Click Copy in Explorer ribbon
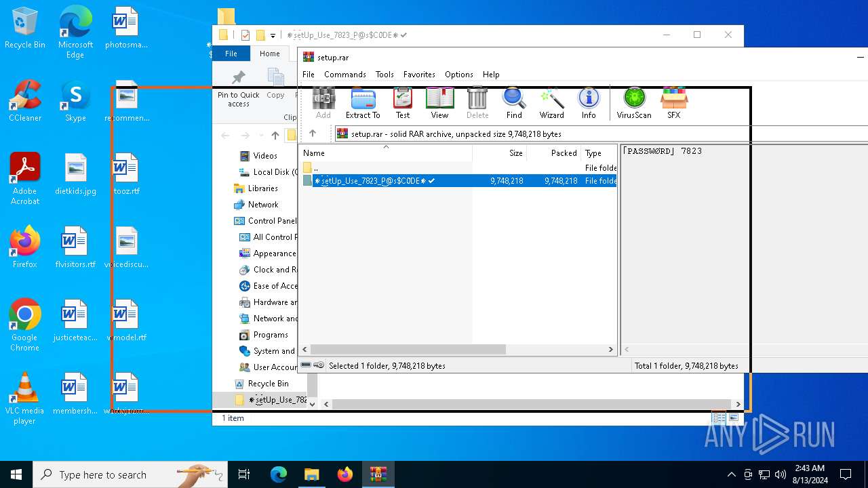Viewport: 868px width, 488px height. [275, 85]
